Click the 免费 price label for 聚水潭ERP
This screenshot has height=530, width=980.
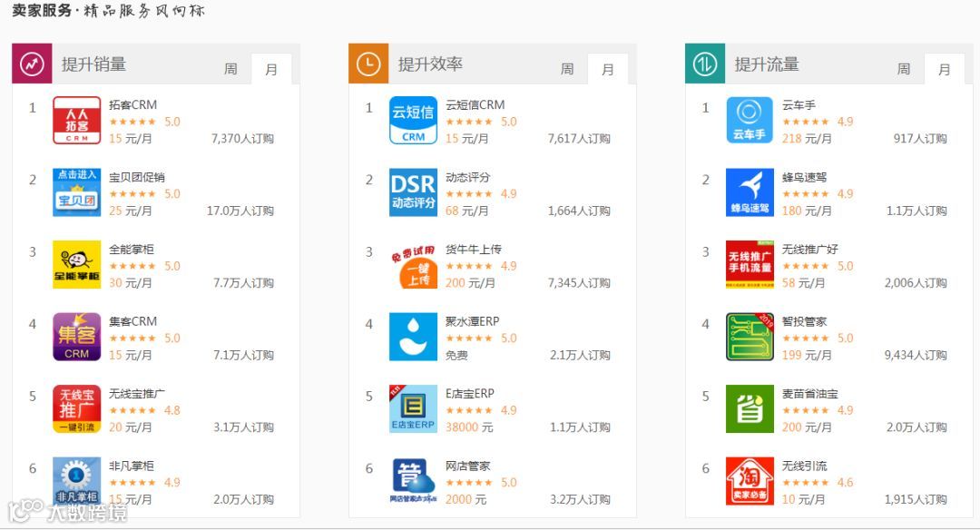click(x=456, y=355)
